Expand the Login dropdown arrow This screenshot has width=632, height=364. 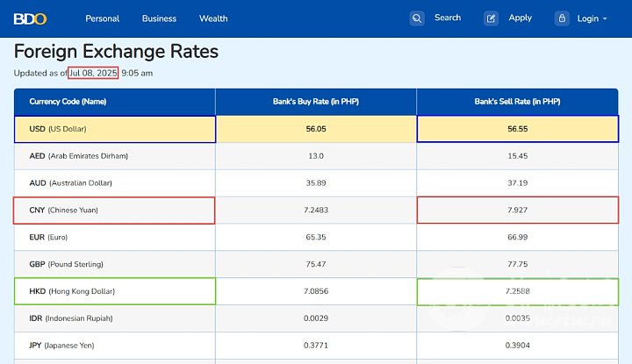click(x=605, y=19)
